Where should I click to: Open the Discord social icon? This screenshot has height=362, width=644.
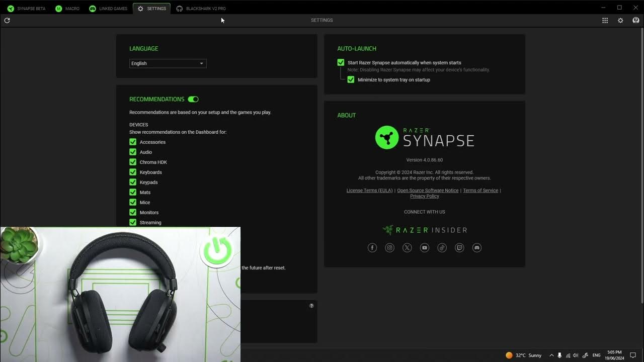click(x=477, y=247)
